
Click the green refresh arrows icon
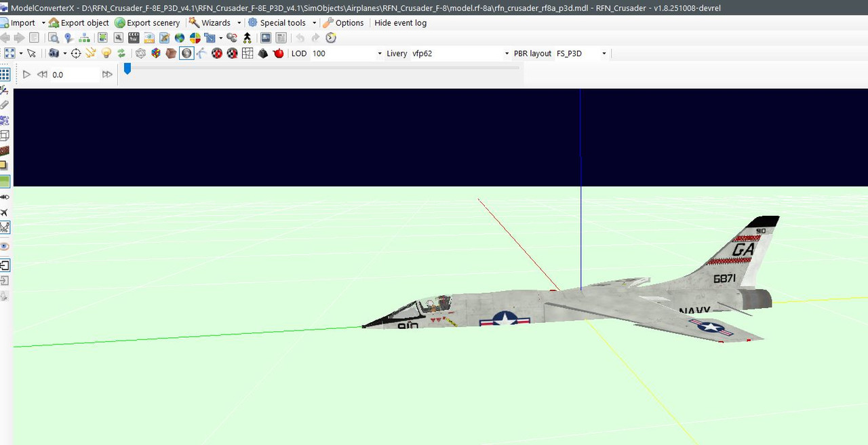(121, 54)
